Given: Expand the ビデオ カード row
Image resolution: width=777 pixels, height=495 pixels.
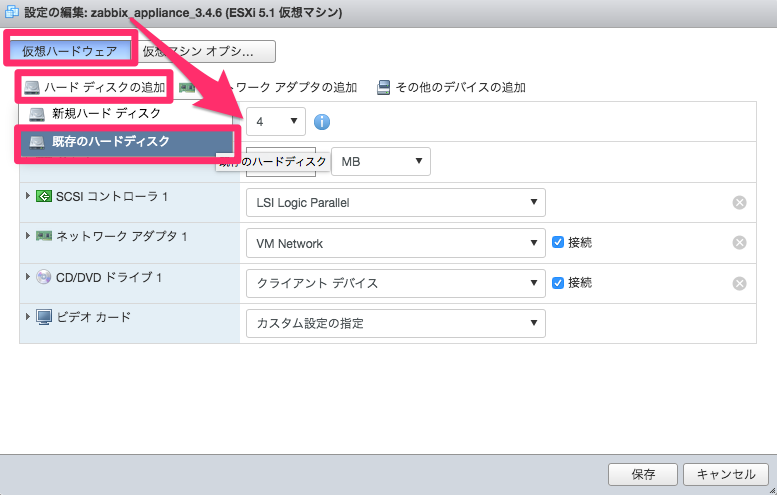Looking at the screenshot, I should (28, 316).
